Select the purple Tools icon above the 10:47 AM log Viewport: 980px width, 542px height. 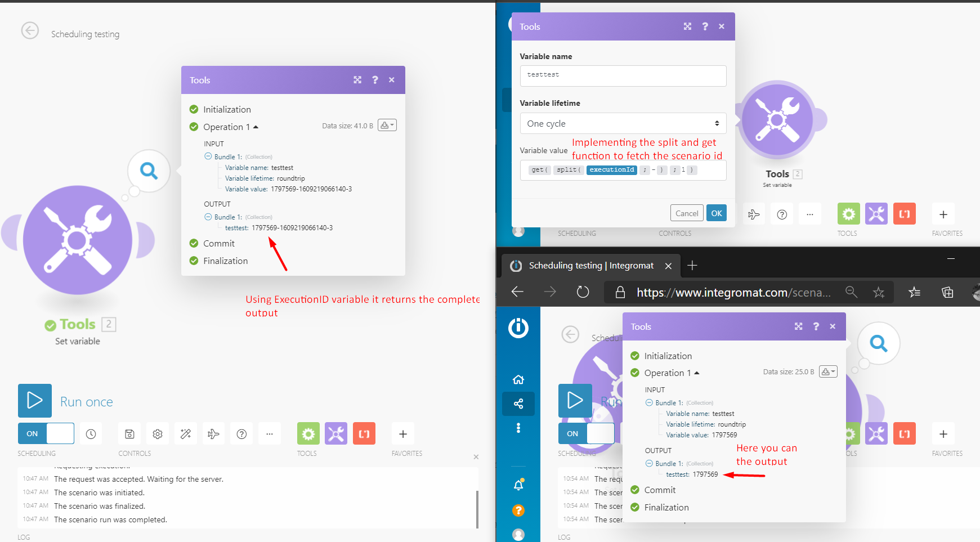pyautogui.click(x=336, y=433)
